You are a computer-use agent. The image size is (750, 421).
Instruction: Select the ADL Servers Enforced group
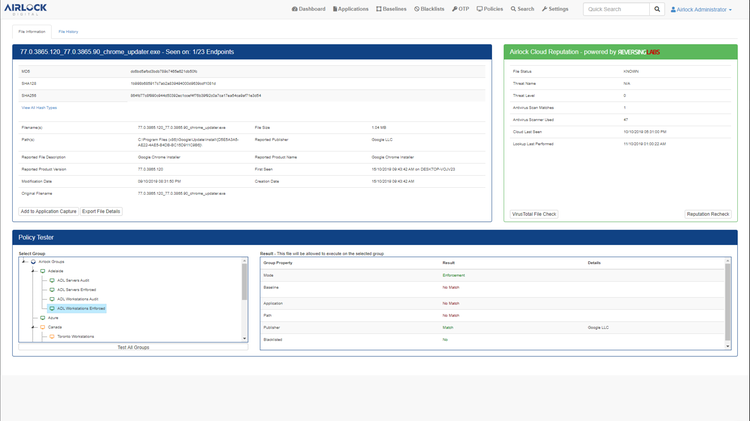[x=77, y=290]
